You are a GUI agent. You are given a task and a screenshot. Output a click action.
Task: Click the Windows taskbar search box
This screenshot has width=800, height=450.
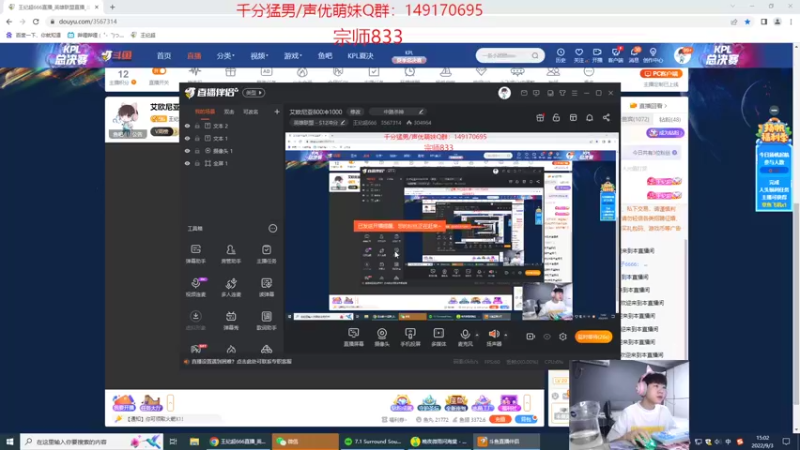click(x=92, y=441)
